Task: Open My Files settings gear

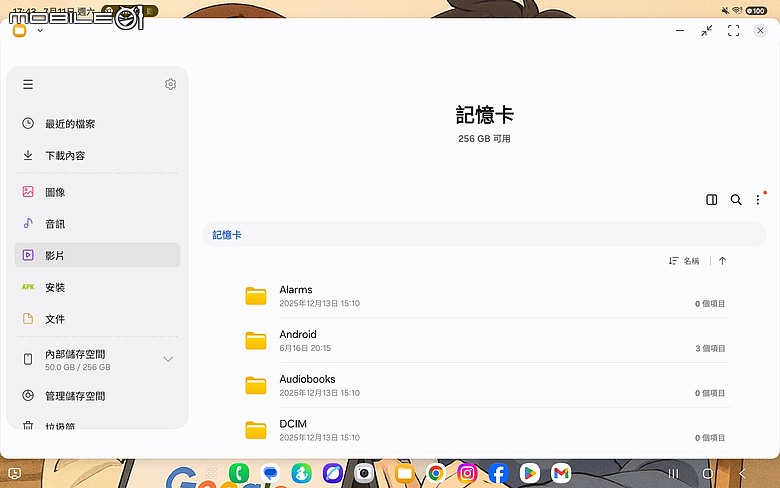Action: pos(170,84)
